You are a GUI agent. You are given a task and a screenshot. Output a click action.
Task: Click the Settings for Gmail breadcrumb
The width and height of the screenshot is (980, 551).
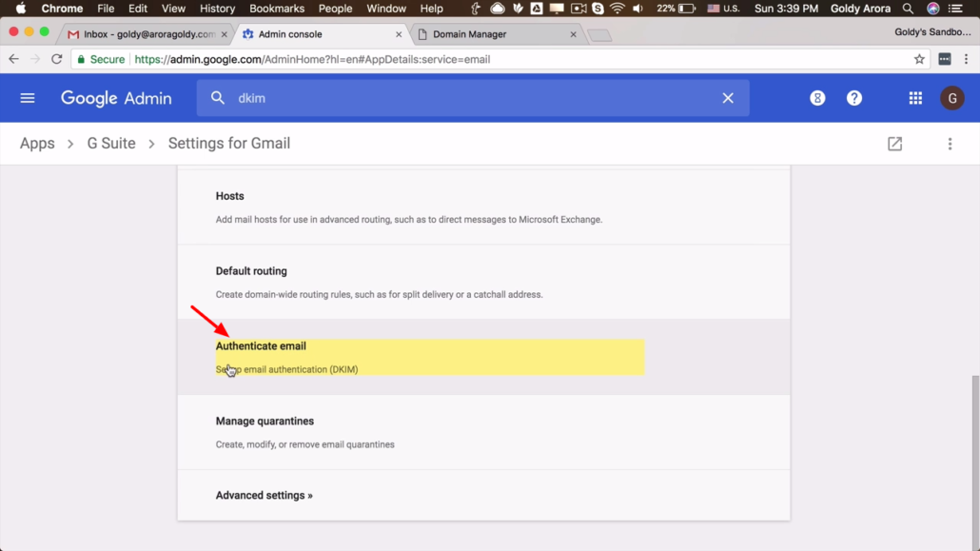click(x=229, y=144)
